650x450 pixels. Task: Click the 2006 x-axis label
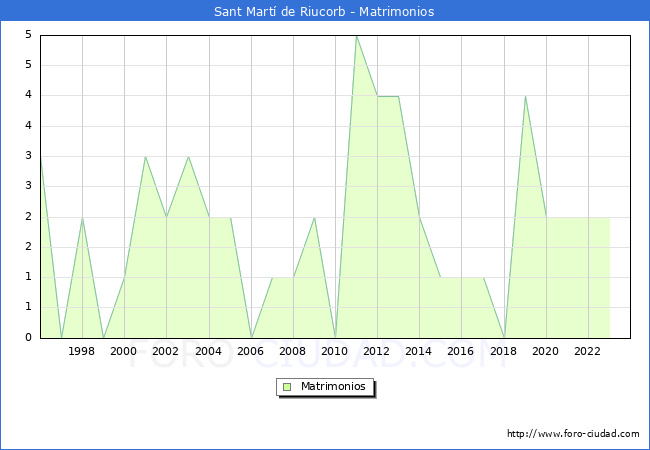coord(250,351)
